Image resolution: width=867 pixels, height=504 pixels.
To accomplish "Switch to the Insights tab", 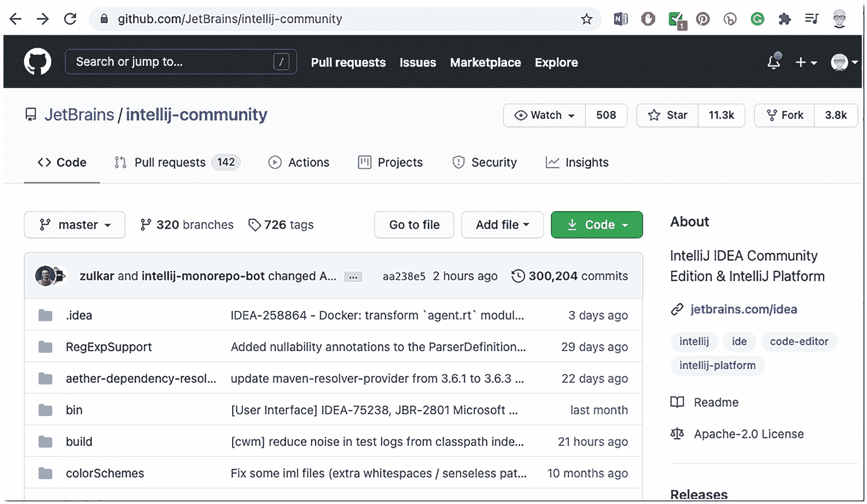I will point(577,162).
